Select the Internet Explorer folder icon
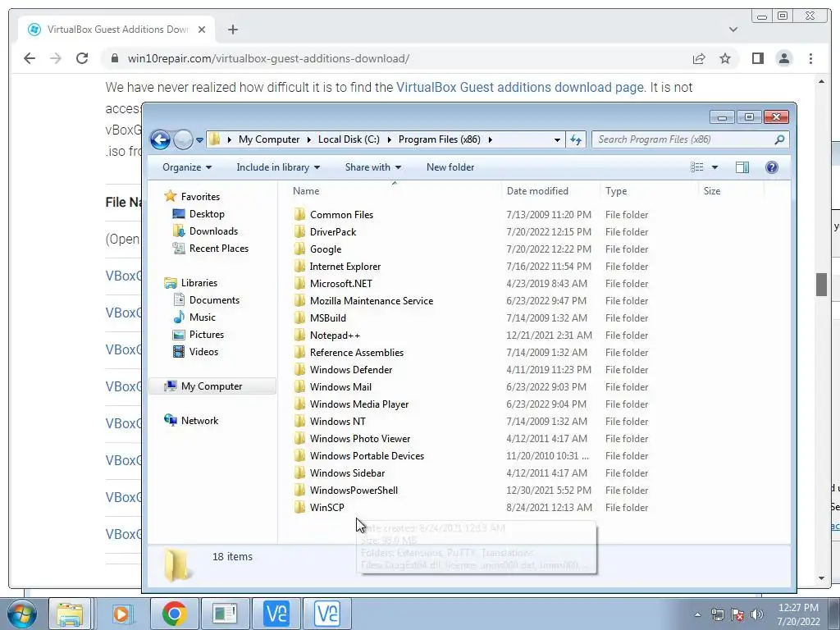 tap(299, 267)
